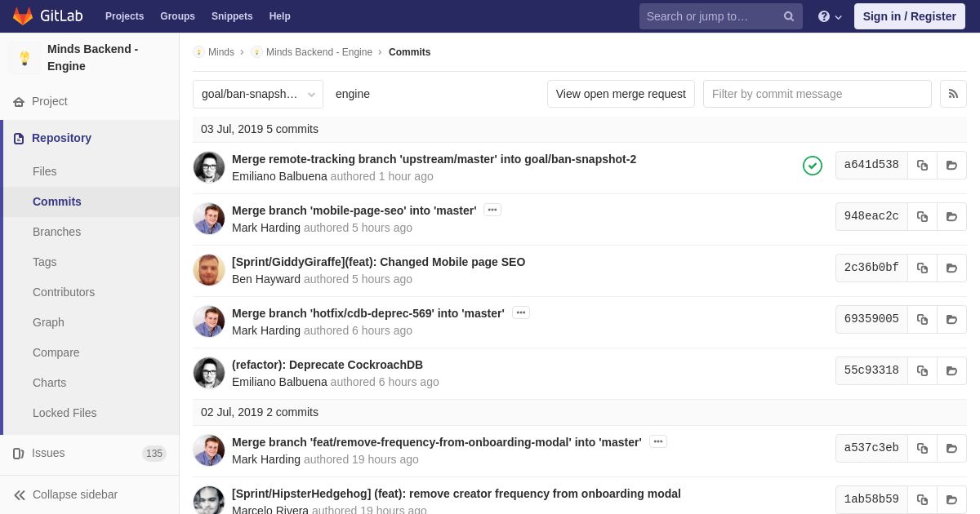Click the 'engine' path link

click(353, 94)
